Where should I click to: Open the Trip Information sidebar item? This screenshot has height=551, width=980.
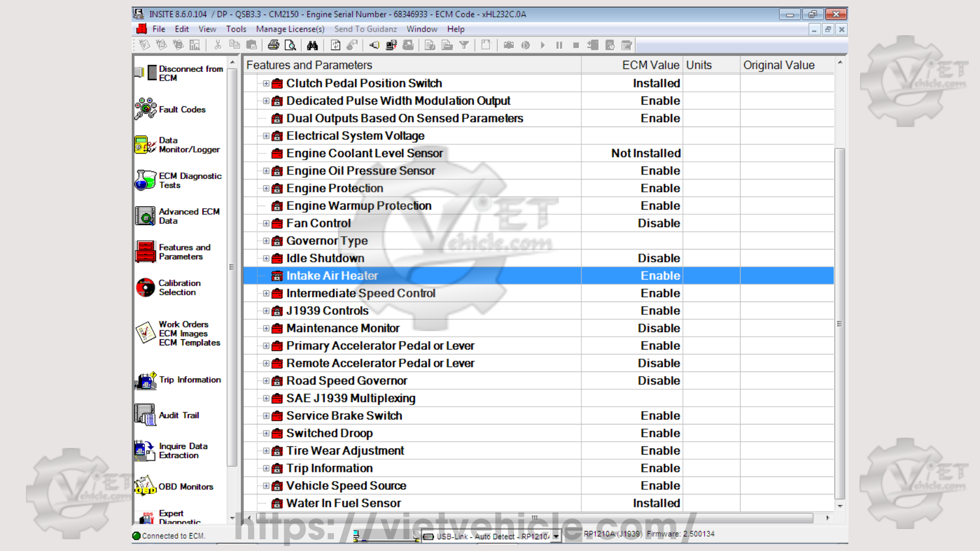189,380
